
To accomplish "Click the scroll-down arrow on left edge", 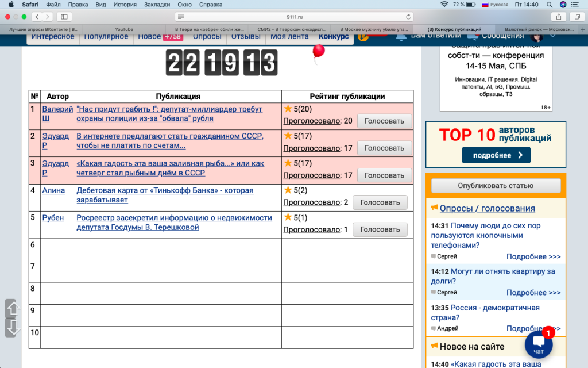I will [x=13, y=328].
